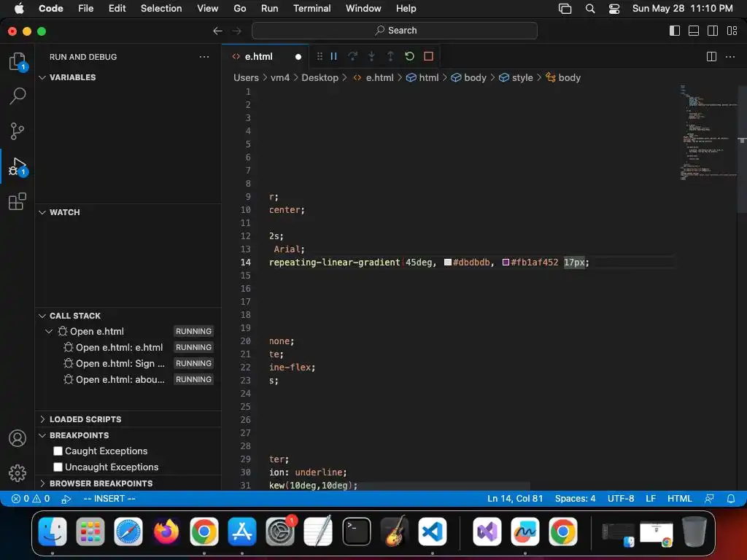
Task: Open Firefox from the Dock
Action: point(166,532)
